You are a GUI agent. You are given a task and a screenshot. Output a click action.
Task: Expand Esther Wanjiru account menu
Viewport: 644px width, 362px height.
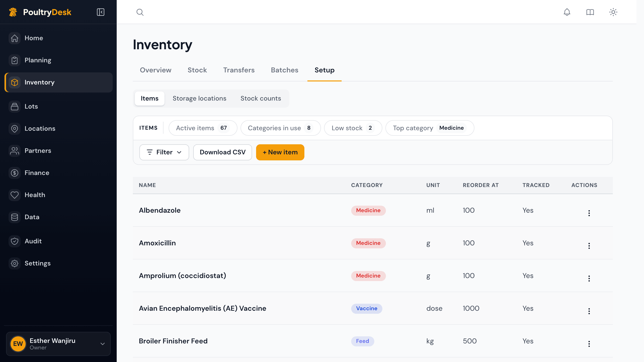(58, 344)
